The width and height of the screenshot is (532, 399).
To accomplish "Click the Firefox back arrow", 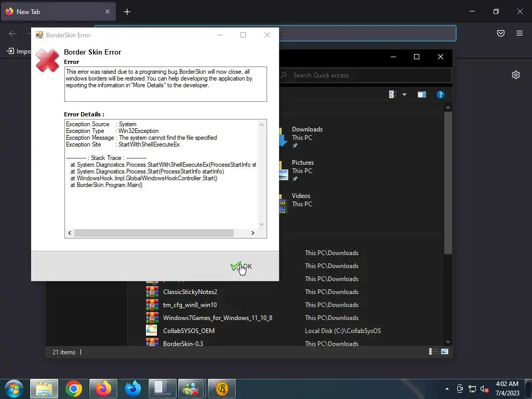I will pyautogui.click(x=12, y=33).
